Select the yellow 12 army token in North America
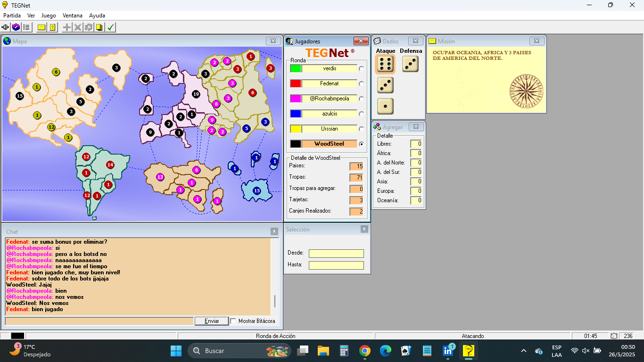 pyautogui.click(x=51, y=127)
